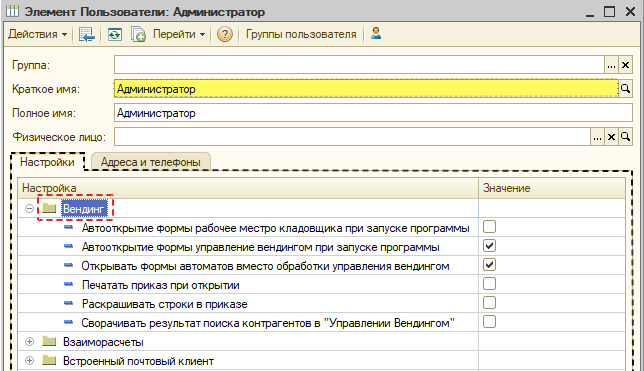Select Встроенный почтовый клиент tree item
The height and width of the screenshot is (371, 644).
tap(138, 361)
